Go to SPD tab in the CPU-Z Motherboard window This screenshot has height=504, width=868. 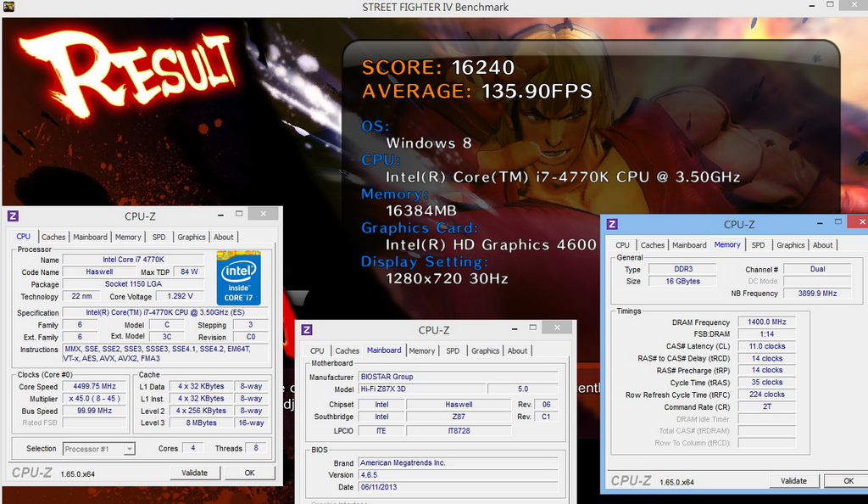[453, 350]
